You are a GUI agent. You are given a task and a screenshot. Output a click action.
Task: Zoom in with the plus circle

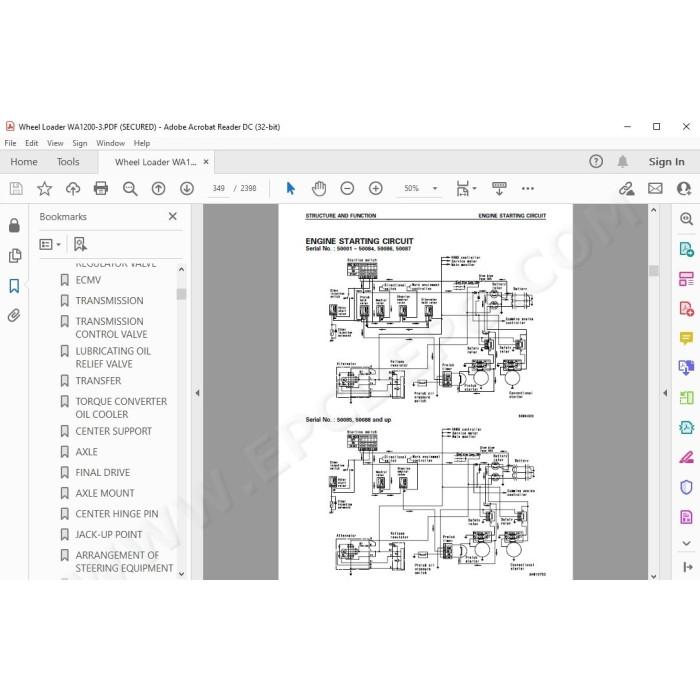[x=375, y=188]
